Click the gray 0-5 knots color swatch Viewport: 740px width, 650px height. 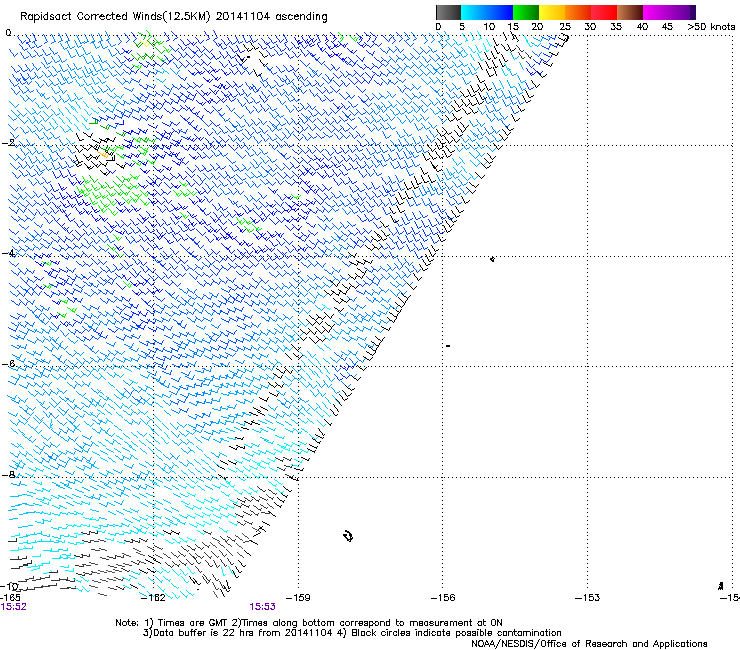(x=448, y=12)
